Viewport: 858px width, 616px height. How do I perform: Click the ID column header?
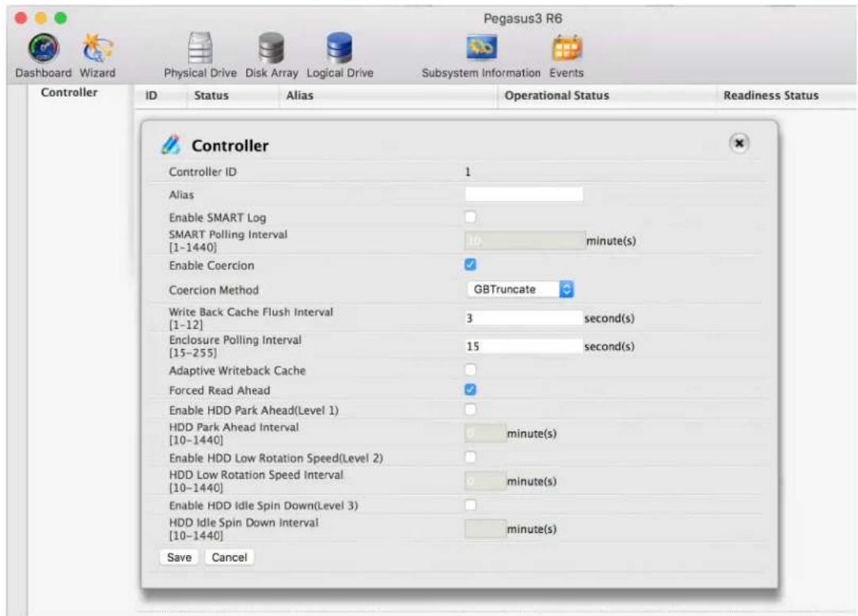151,95
